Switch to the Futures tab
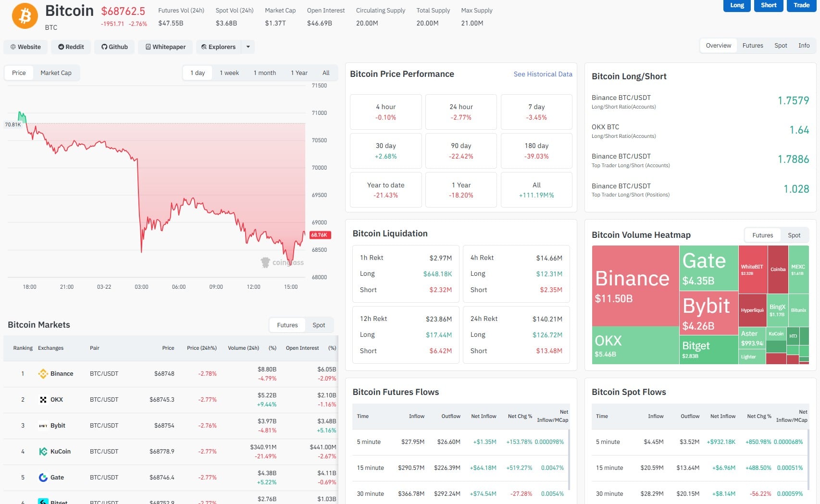Image resolution: width=820 pixels, height=504 pixels. click(753, 45)
